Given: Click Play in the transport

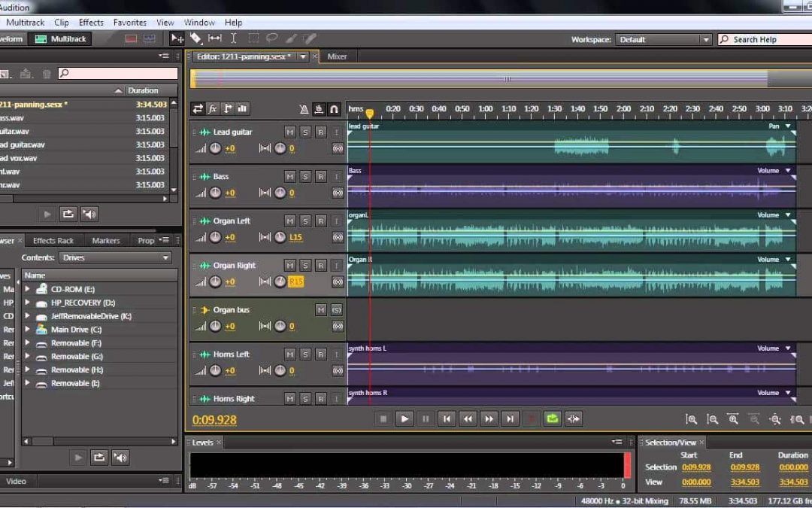Looking at the screenshot, I should coord(404,419).
